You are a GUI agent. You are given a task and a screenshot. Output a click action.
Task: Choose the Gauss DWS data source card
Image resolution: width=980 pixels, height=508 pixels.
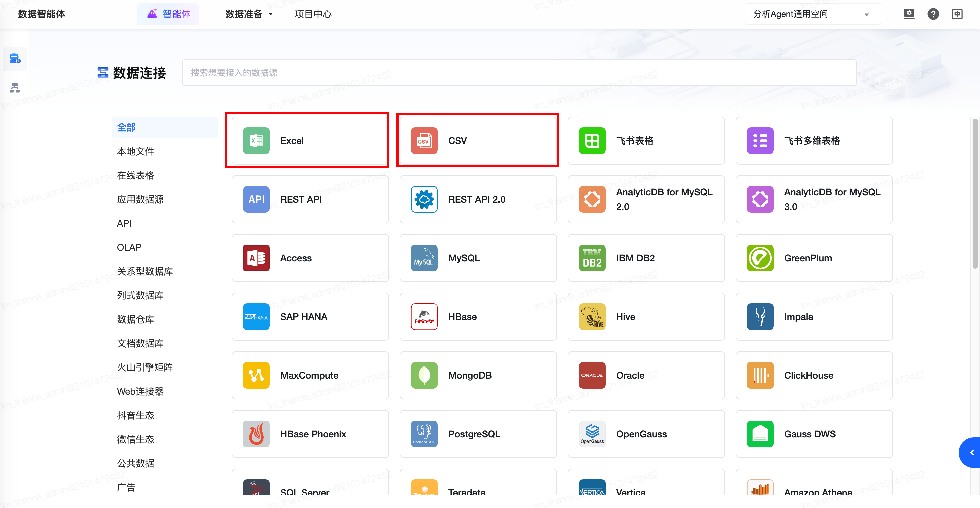(814, 434)
